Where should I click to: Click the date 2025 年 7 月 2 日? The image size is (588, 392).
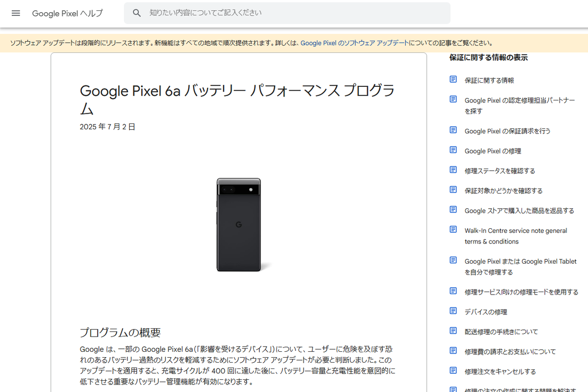pyautogui.click(x=107, y=127)
